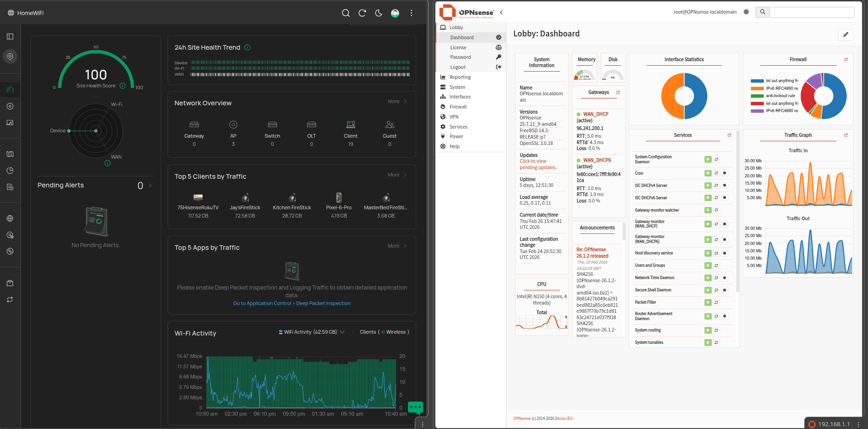Open the green chat support bubble
The height and width of the screenshot is (429, 868).
click(x=415, y=407)
